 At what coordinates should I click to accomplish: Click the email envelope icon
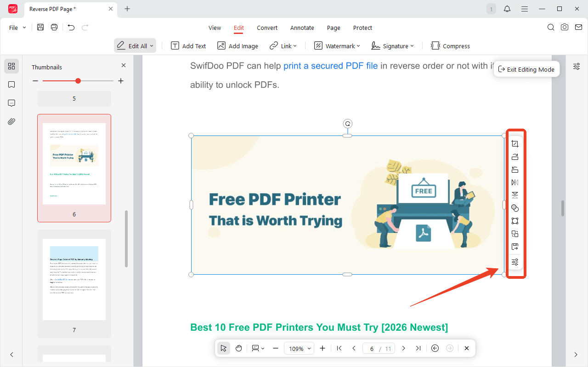(578, 28)
